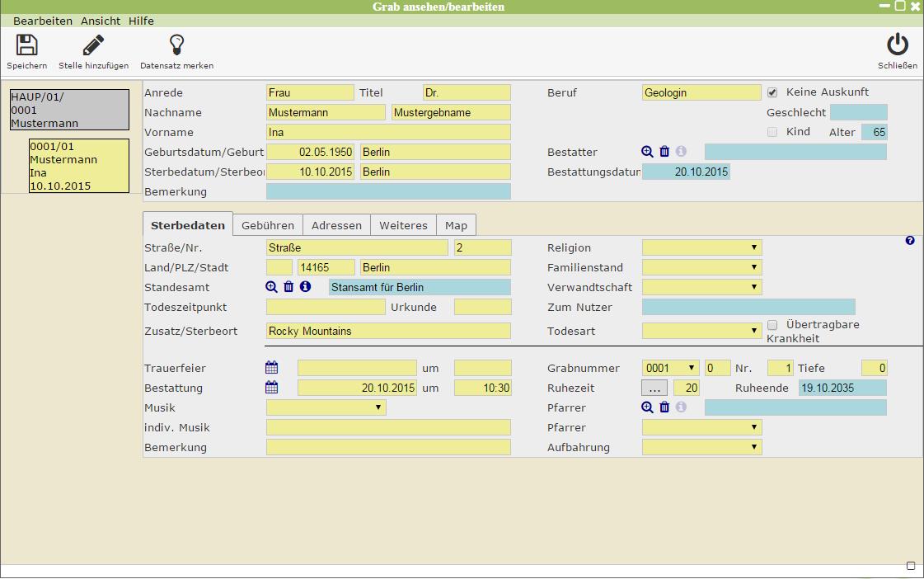Click the Schließen power icon
924x579 pixels.
[x=897, y=45]
